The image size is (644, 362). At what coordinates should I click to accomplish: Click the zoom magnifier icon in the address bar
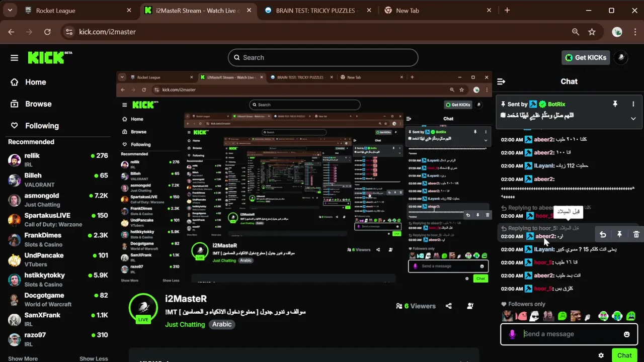point(576,32)
